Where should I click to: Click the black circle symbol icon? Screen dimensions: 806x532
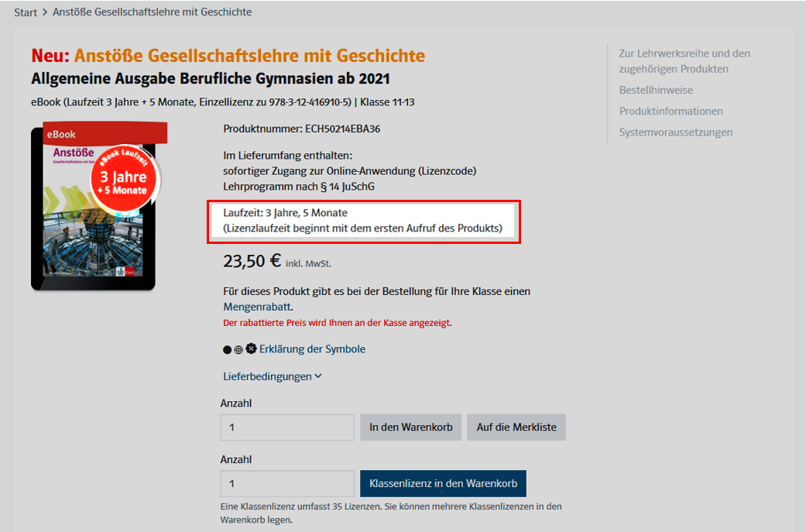point(227,349)
